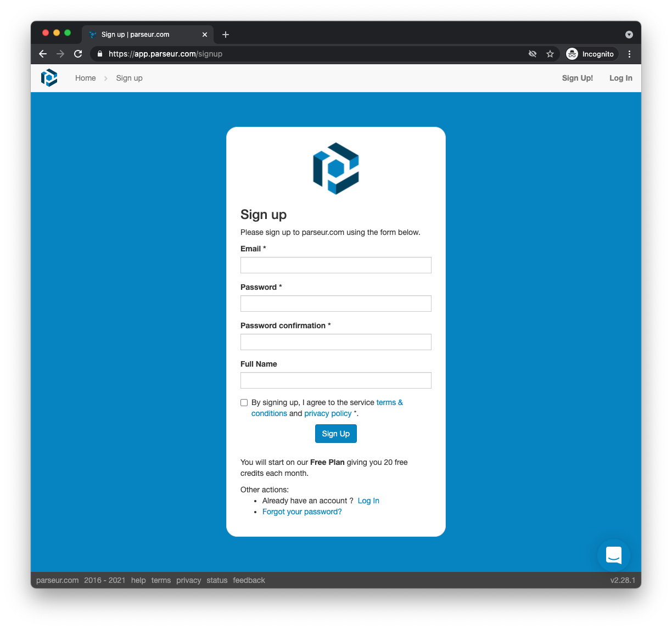672x629 pixels.
Task: Close the Sign up | parseur.com tab
Action: [205, 35]
